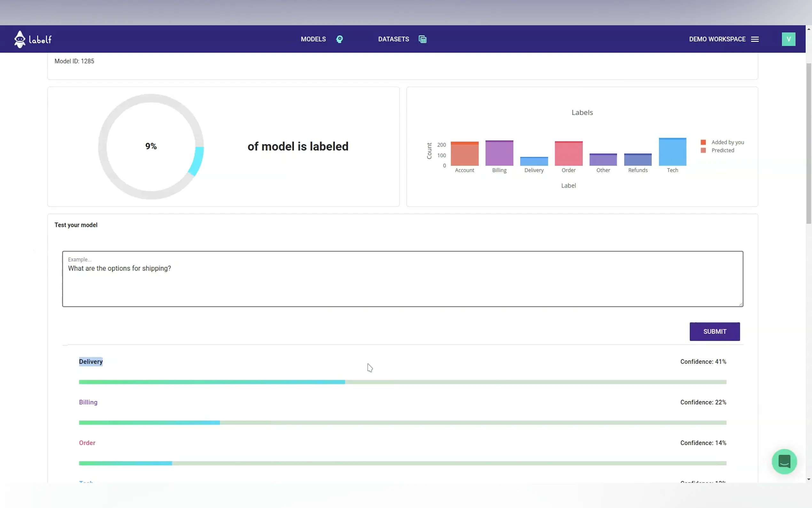Click the Models brain icon
This screenshot has width=812, height=508.
coord(340,39)
